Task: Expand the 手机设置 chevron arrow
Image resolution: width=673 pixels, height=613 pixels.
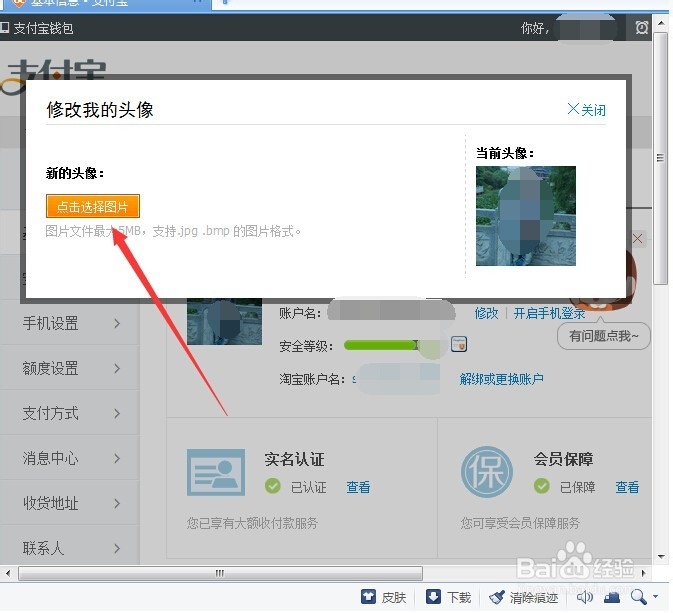Action: (x=117, y=324)
